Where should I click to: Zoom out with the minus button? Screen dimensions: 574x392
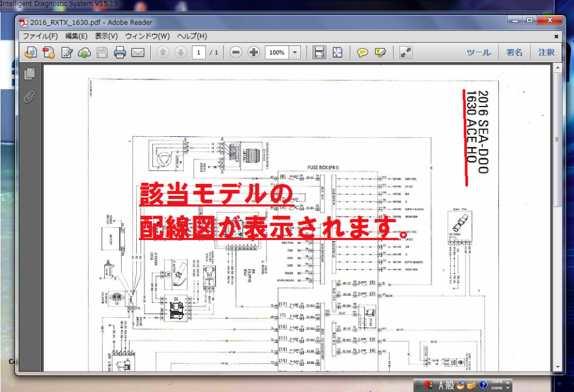pos(236,52)
